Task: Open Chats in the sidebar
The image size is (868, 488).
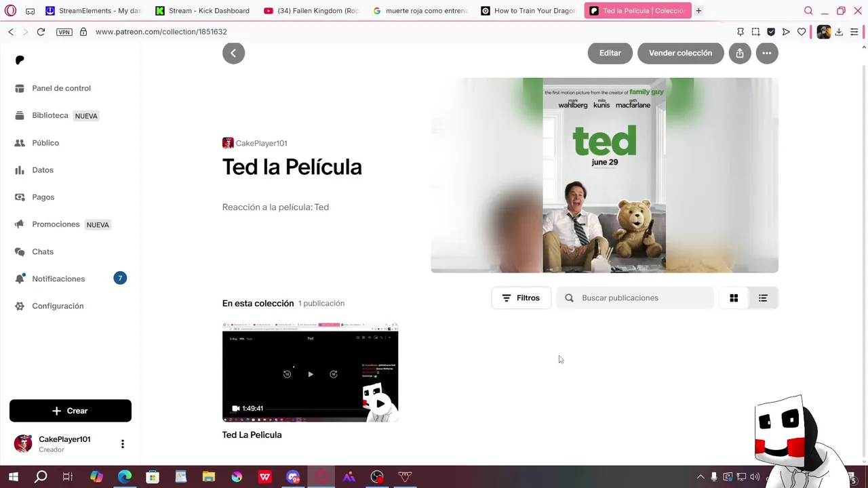Action: (x=43, y=251)
